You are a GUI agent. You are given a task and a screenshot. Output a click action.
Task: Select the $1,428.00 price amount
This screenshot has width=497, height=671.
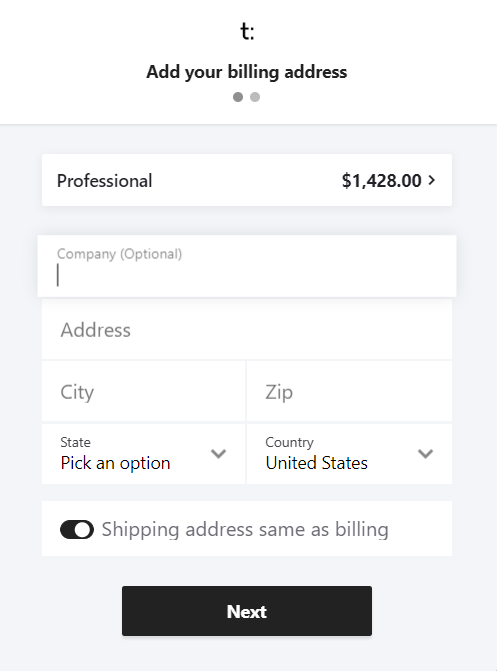(x=381, y=181)
